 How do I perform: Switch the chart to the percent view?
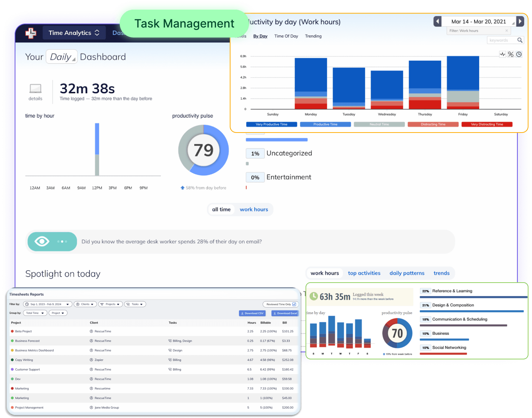point(511,54)
